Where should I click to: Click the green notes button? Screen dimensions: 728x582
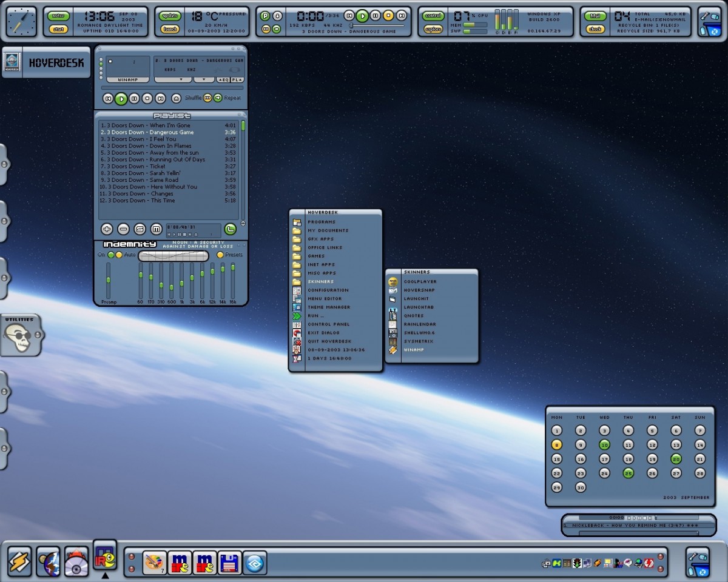(x=58, y=16)
